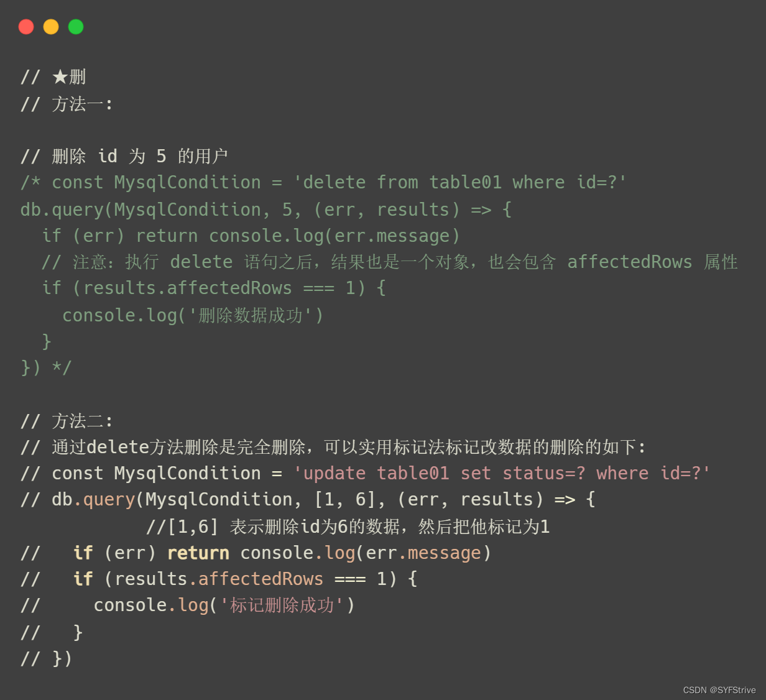Viewport: 766px width, 700px height.
Task: Click the yellow minimize dot
Action: [51, 27]
